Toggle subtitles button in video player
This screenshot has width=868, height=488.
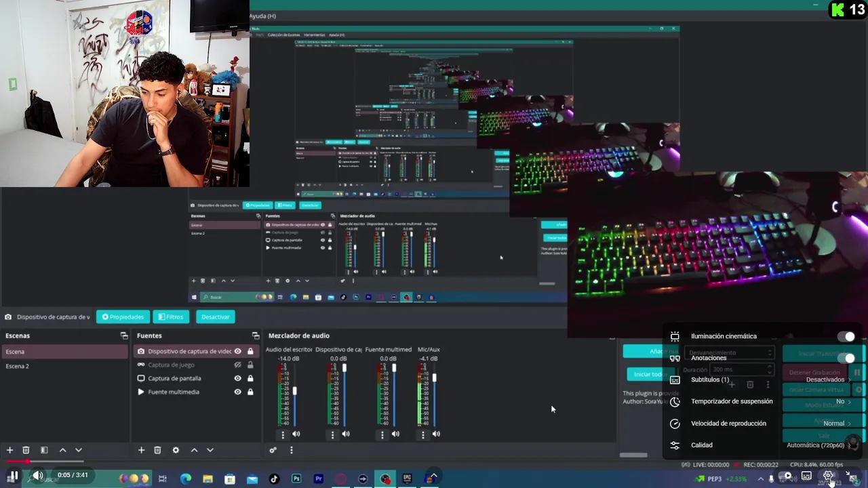coord(806,476)
